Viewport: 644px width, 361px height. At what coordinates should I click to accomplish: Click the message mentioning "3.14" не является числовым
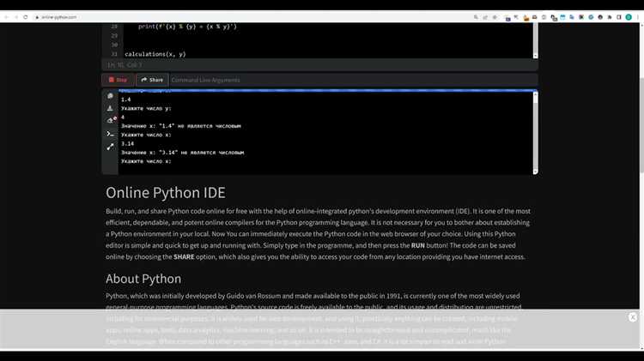tap(182, 153)
